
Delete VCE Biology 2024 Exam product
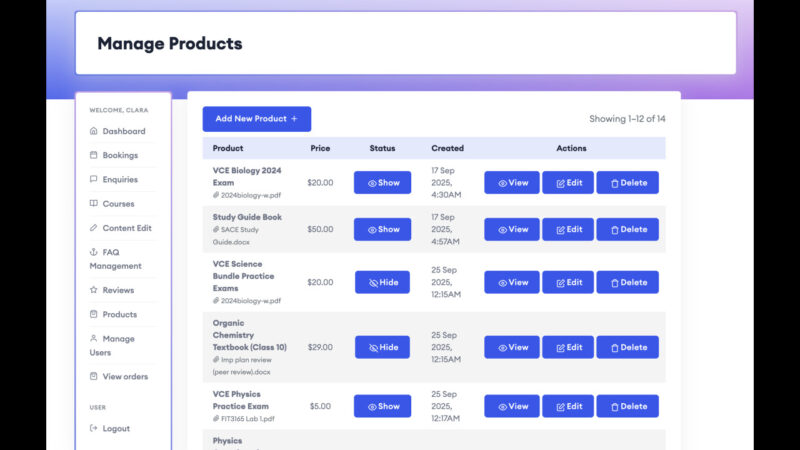[x=628, y=183]
